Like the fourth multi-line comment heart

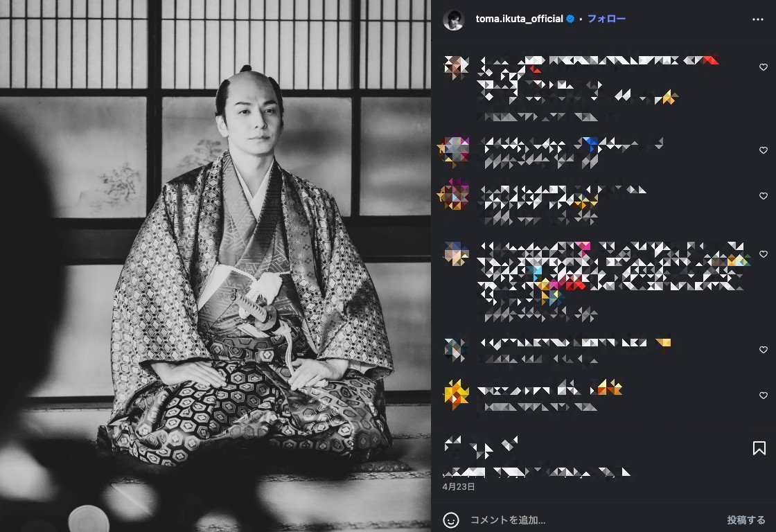tap(763, 254)
